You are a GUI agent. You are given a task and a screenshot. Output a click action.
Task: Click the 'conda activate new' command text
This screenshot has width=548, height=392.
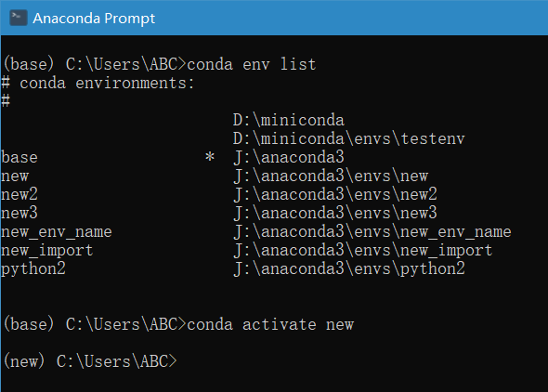click(270, 324)
